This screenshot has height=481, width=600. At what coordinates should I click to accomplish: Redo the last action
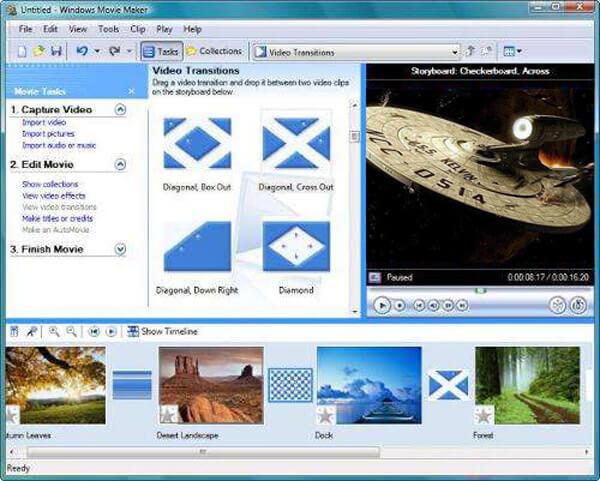(x=114, y=51)
